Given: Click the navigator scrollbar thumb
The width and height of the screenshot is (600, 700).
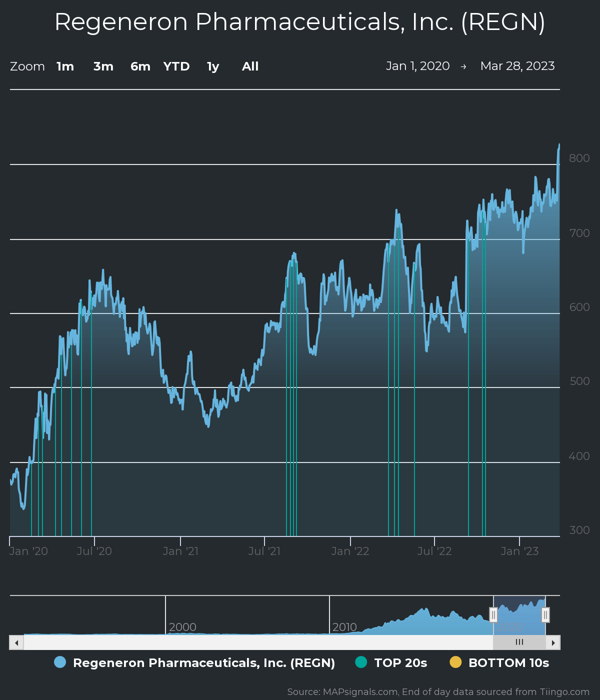Looking at the screenshot, I should (x=519, y=642).
